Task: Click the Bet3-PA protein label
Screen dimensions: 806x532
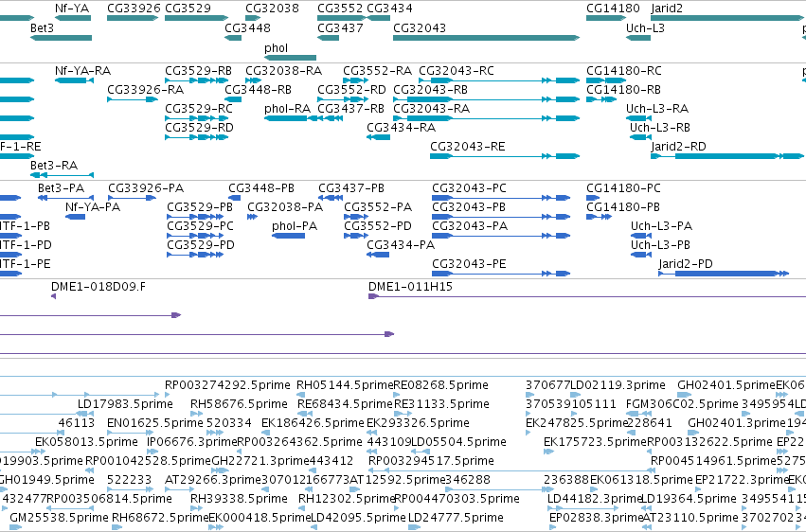Action: point(62,188)
